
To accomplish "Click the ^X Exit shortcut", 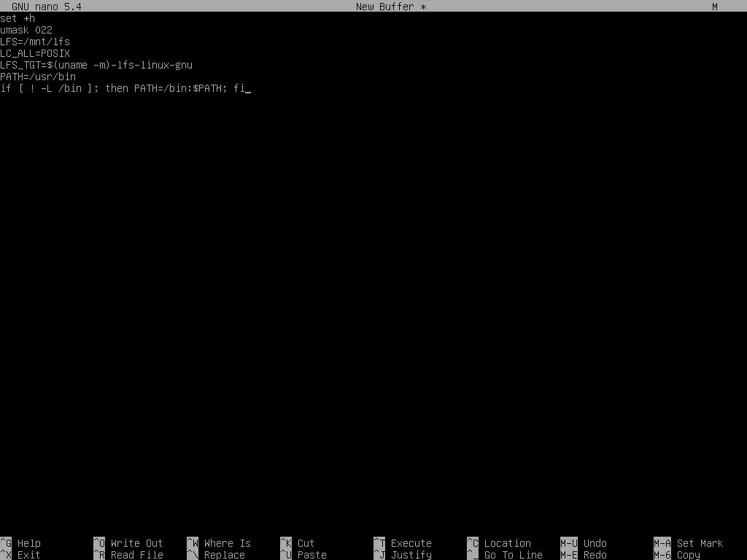I will click(x=20, y=555).
